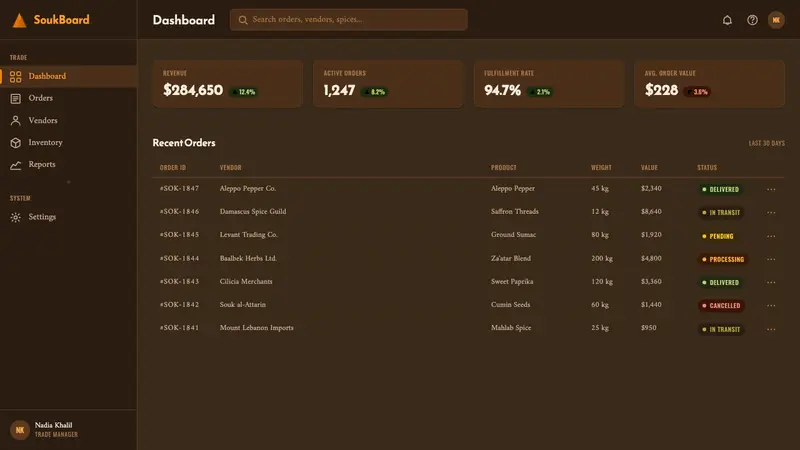Click the Orders list icon in sidebar
Viewport: 800px width, 450px height.
tap(16, 98)
